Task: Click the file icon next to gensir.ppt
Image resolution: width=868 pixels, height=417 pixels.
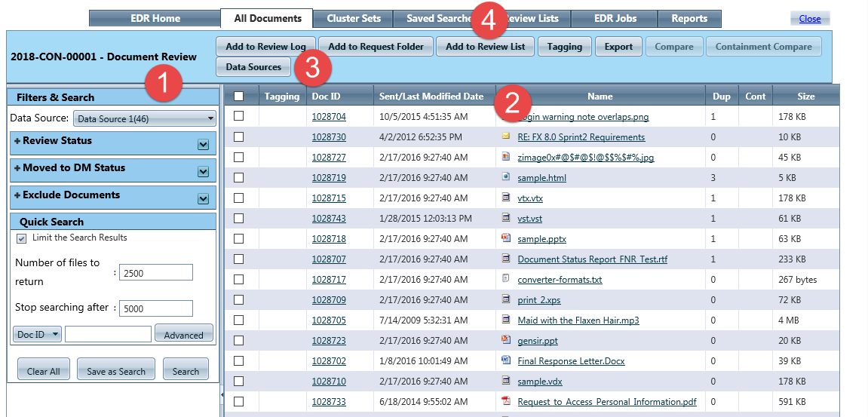Action: pos(506,340)
